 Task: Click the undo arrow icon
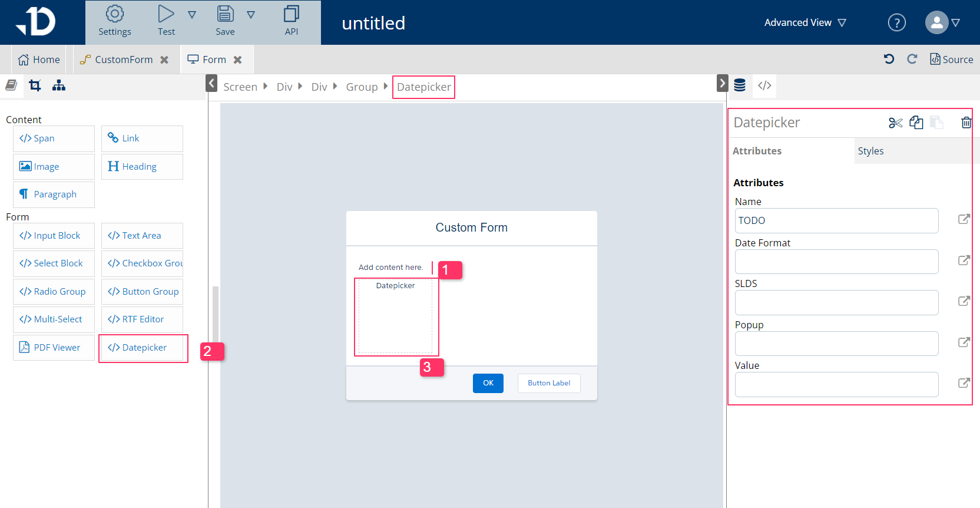pos(889,59)
